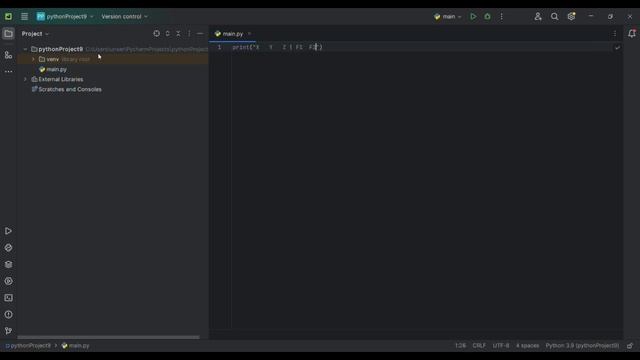Open the Notifications bell
The height and width of the screenshot is (360, 640).
tap(632, 33)
